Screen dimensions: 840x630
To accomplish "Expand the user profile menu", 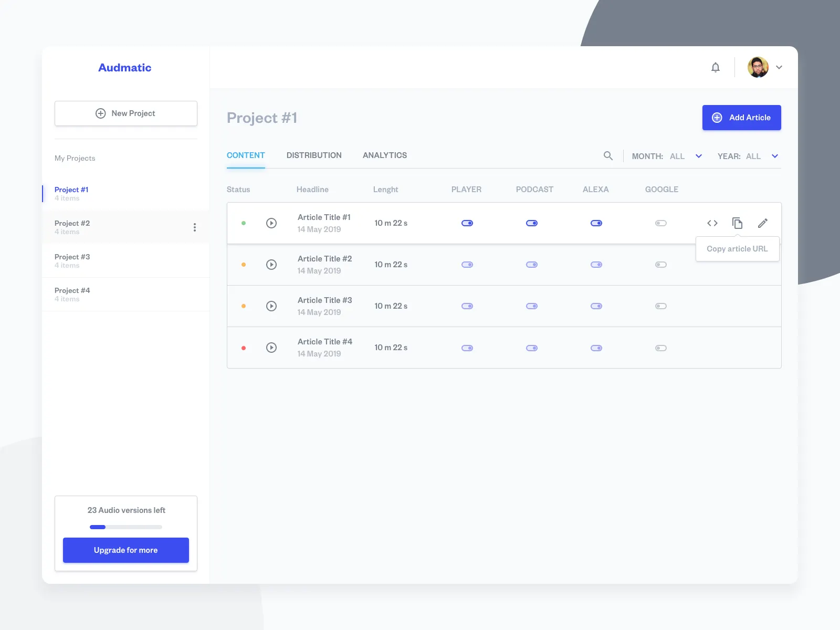I will pyautogui.click(x=779, y=67).
